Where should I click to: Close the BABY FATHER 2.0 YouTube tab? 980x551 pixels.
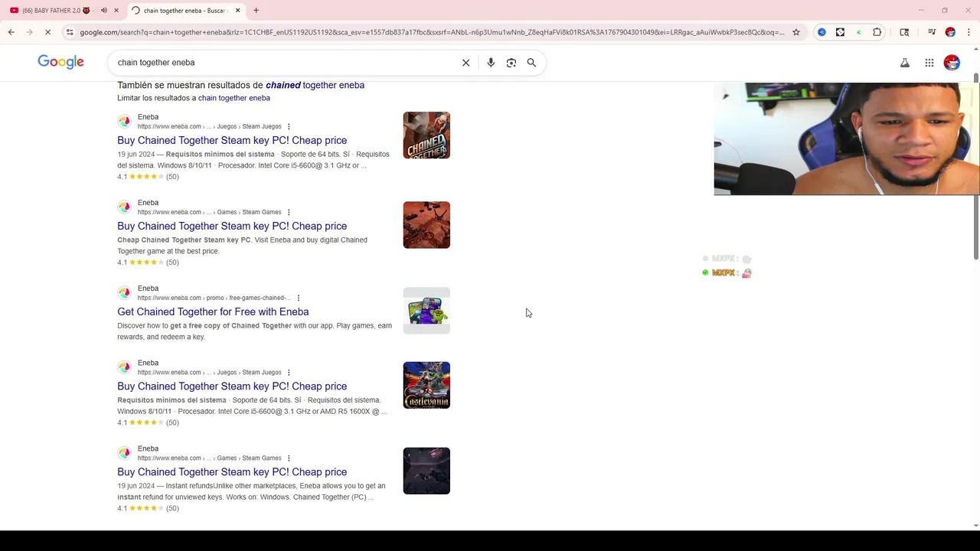click(x=116, y=11)
